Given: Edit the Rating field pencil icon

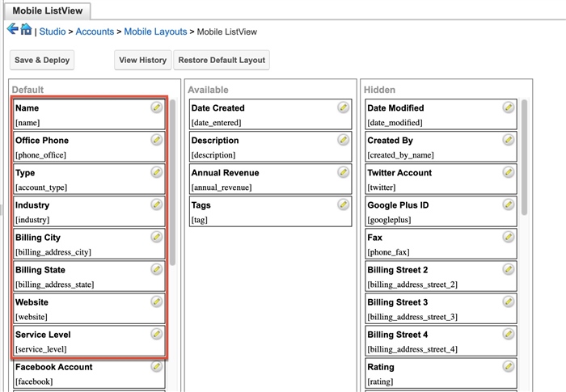Looking at the screenshot, I should (509, 366).
